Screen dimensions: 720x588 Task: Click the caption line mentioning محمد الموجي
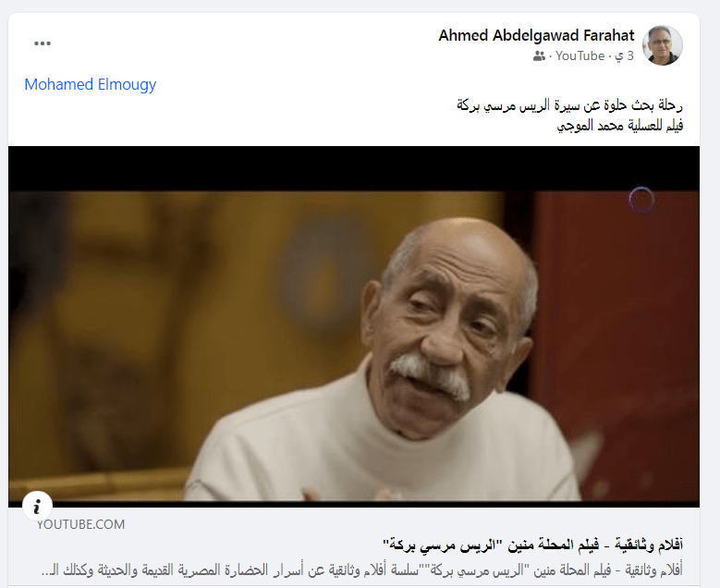tap(620, 126)
